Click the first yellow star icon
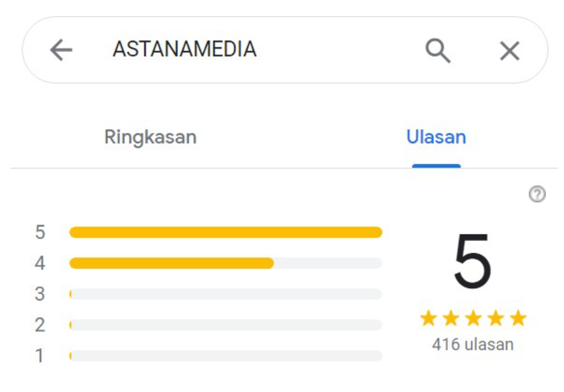Image resolution: width=564 pixels, height=392 pixels. point(429,318)
